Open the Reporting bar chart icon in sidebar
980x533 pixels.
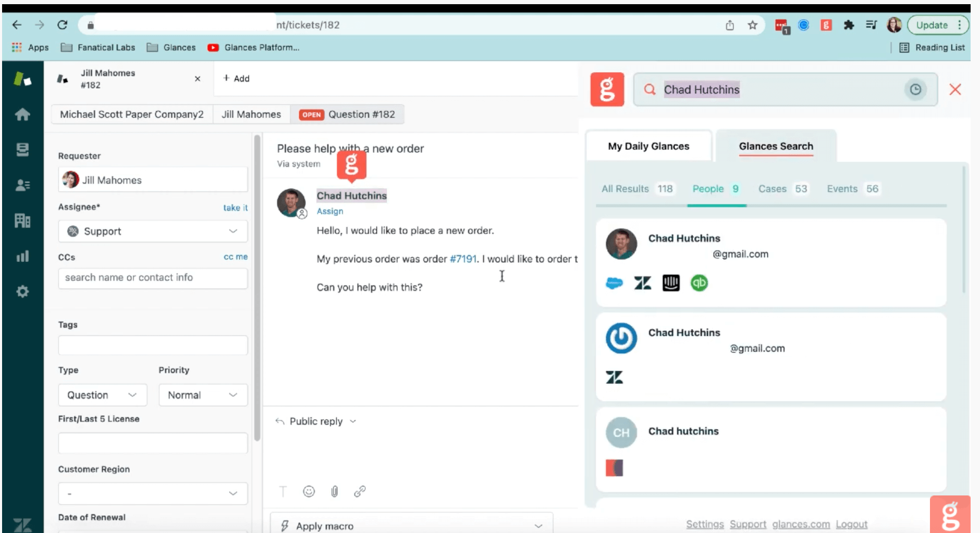tap(22, 256)
